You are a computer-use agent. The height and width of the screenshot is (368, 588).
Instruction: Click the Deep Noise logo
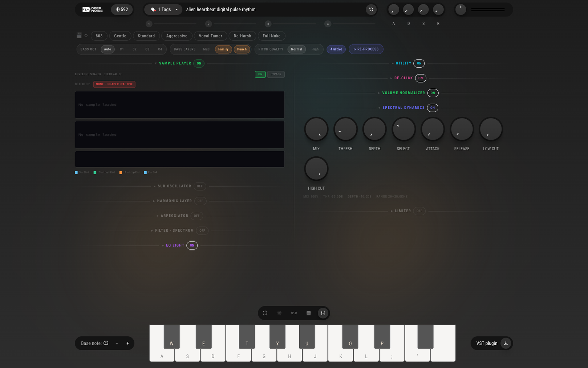click(x=93, y=9)
